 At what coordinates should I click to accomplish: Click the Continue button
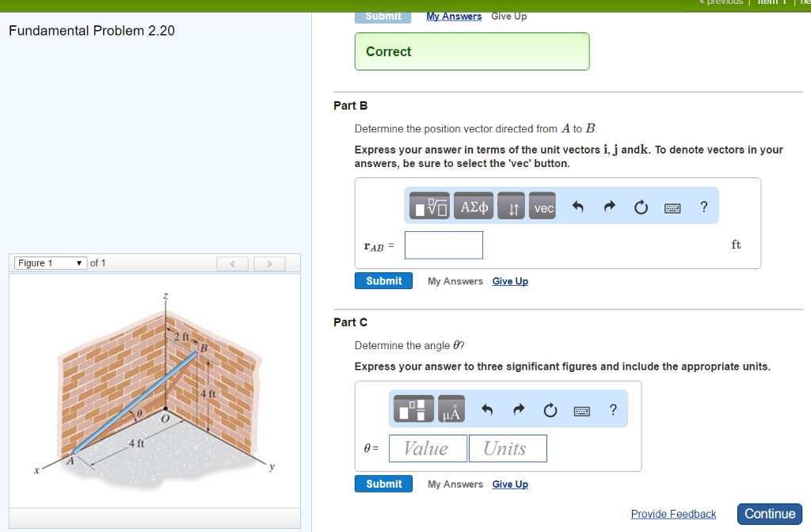(770, 514)
